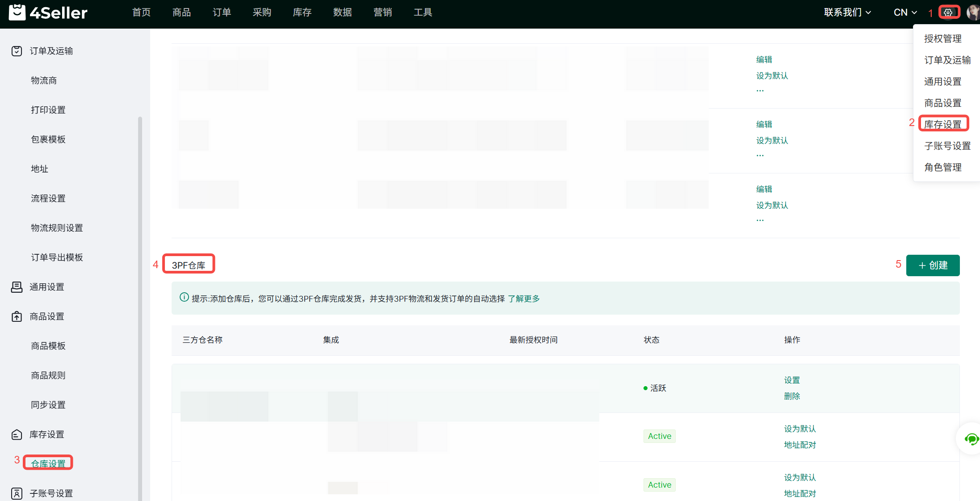Click the 订单及运输 sidebar icon
980x501 pixels.
(17, 51)
